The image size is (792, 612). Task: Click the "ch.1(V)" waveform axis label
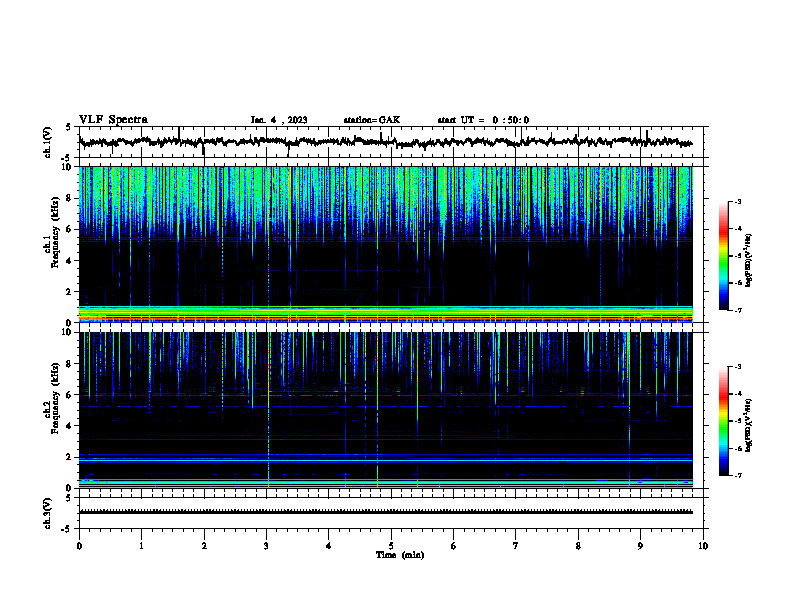(x=48, y=142)
